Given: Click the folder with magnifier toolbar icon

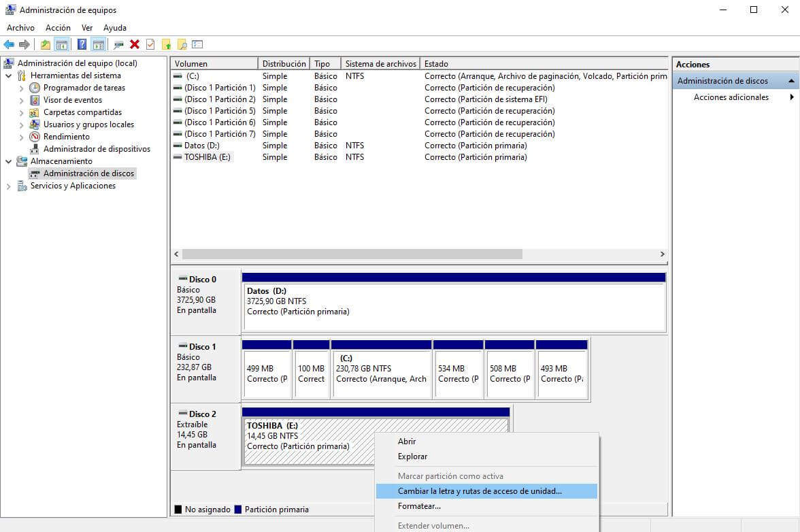Looking at the screenshot, I should (x=182, y=45).
